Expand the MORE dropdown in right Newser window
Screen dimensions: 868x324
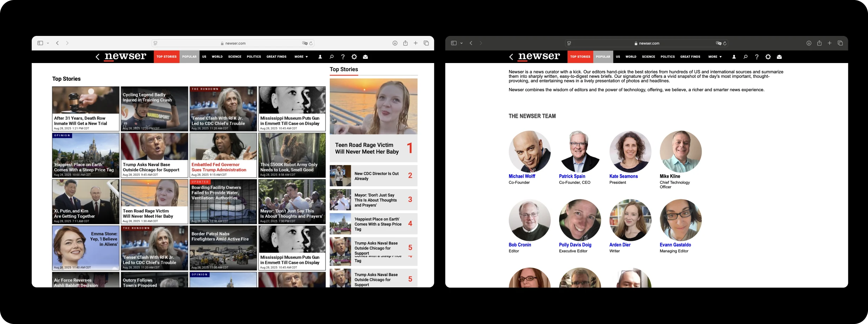point(715,57)
